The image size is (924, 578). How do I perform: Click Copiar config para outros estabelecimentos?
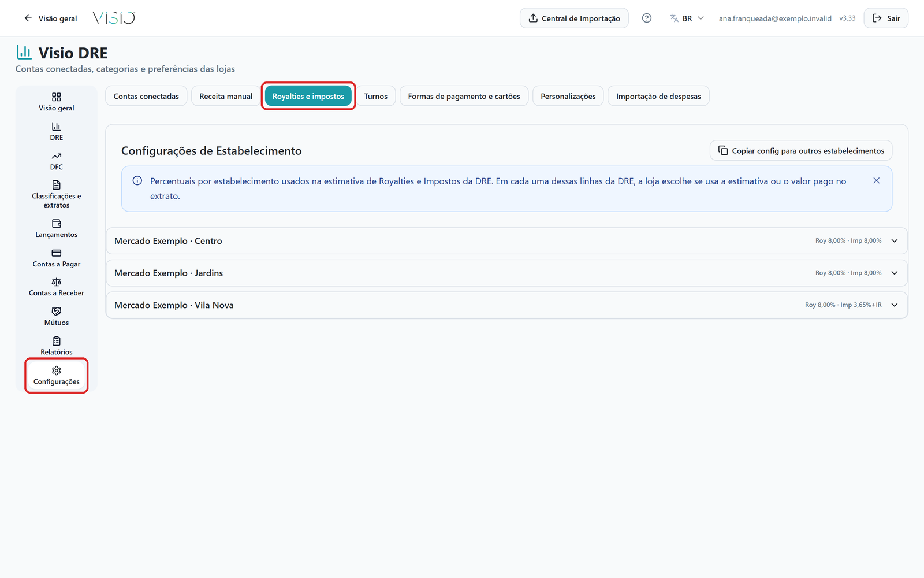click(801, 151)
